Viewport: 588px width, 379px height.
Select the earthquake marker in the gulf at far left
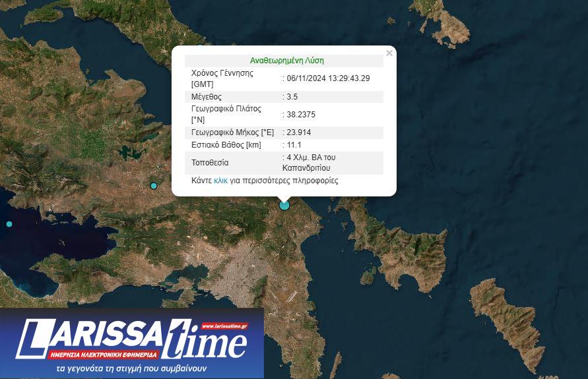tap(9, 224)
